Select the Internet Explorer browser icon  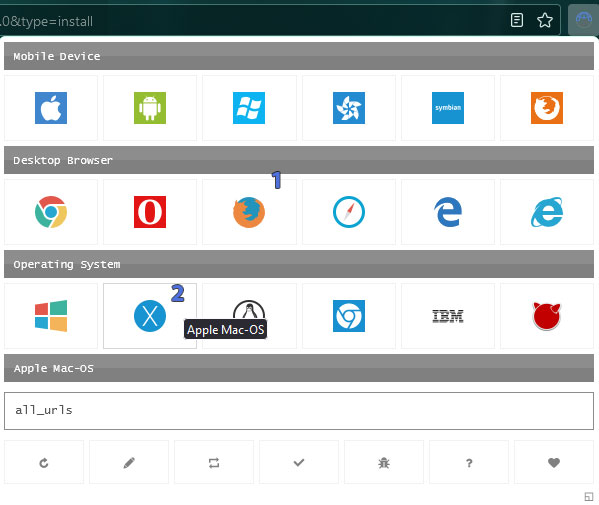547,212
